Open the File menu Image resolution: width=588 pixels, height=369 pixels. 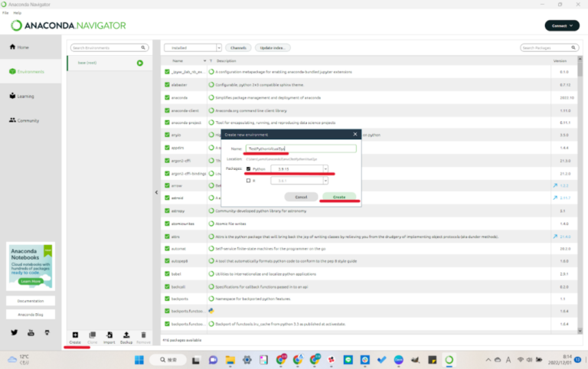coord(5,13)
